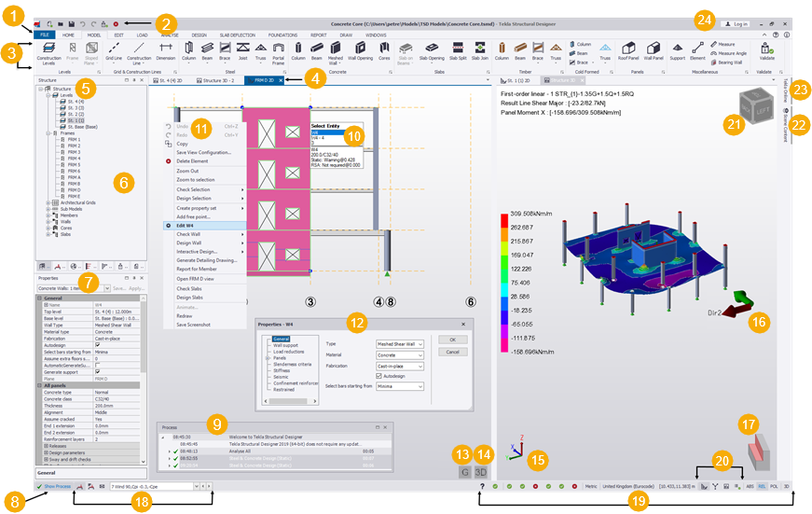Click Show Process in status bar
The width and height of the screenshot is (812, 514).
53,487
